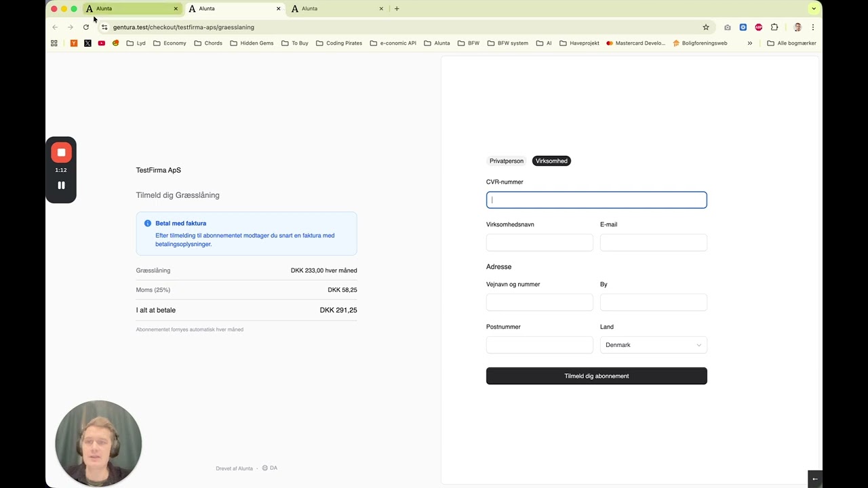Show the hidden bookmarks overflow chevron
This screenshot has height=488, width=868.
click(749, 43)
